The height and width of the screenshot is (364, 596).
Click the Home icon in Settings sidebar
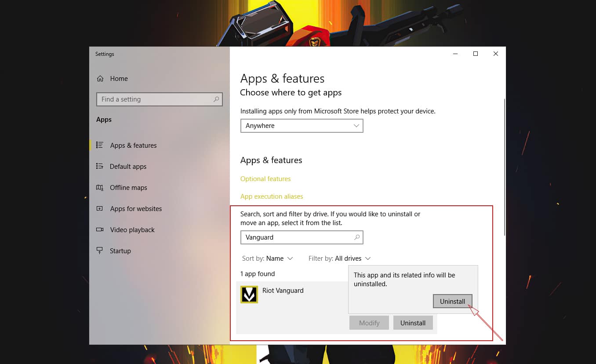(x=101, y=78)
